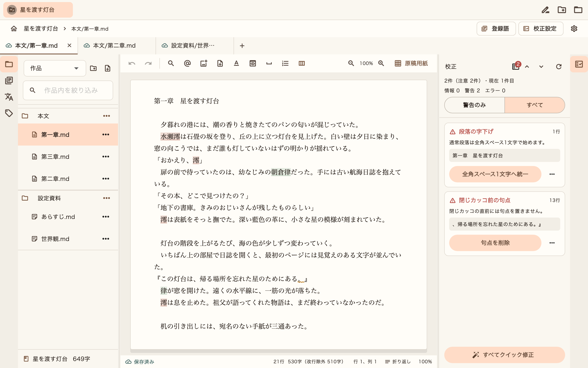This screenshot has width=588, height=368.
Task: Open more options for 本文 folder
Action: click(106, 116)
